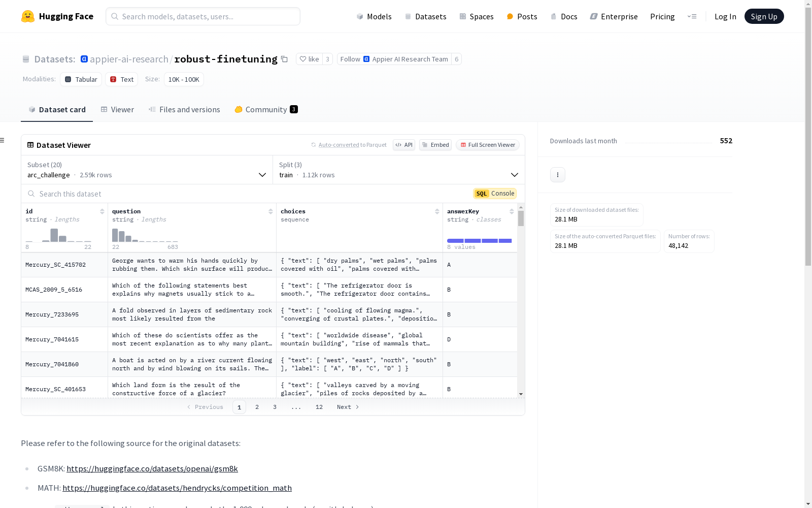Select the Text modality tag
Image resolution: width=812 pixels, height=508 pixels.
122,79
